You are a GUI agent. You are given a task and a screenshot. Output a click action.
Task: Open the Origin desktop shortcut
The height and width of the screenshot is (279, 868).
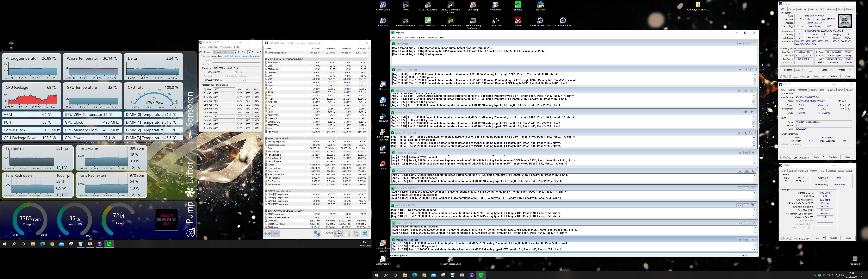[383, 165]
